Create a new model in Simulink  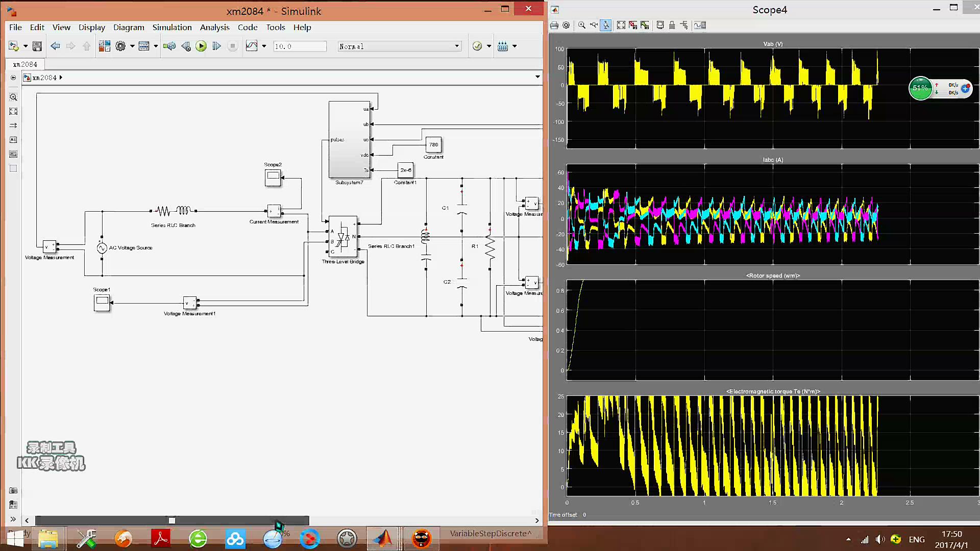click(x=14, y=46)
